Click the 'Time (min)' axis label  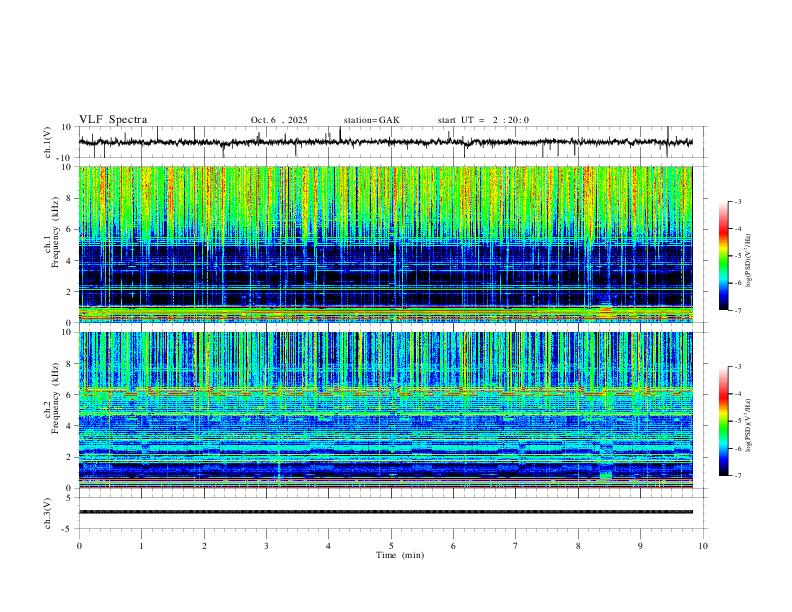(400, 555)
